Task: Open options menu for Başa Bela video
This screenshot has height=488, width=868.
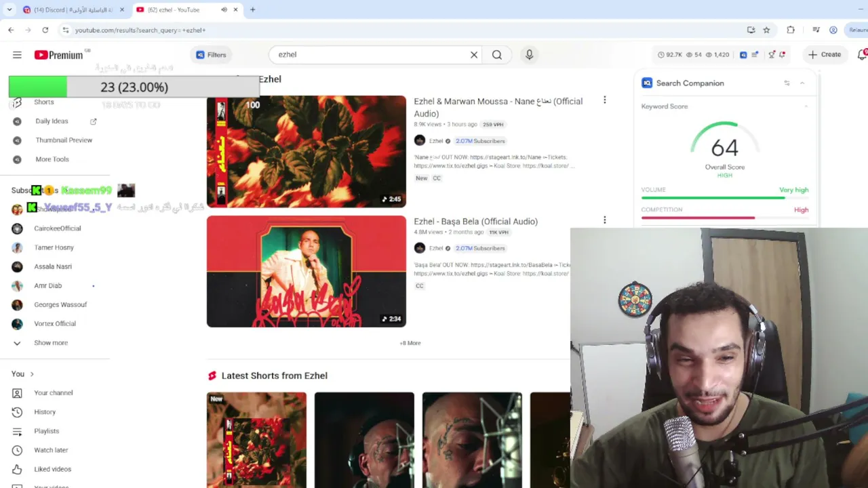Action: (604, 220)
